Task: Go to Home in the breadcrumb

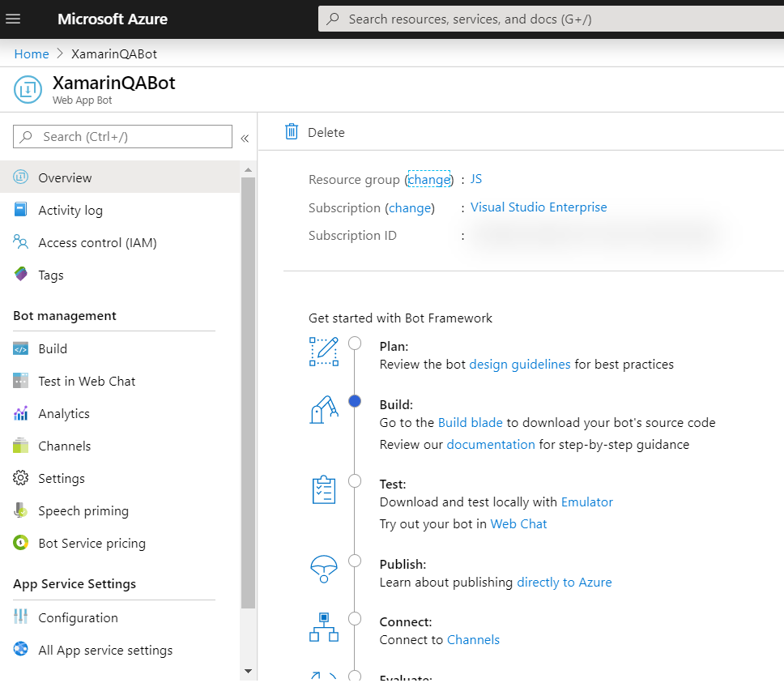Action: click(x=32, y=54)
